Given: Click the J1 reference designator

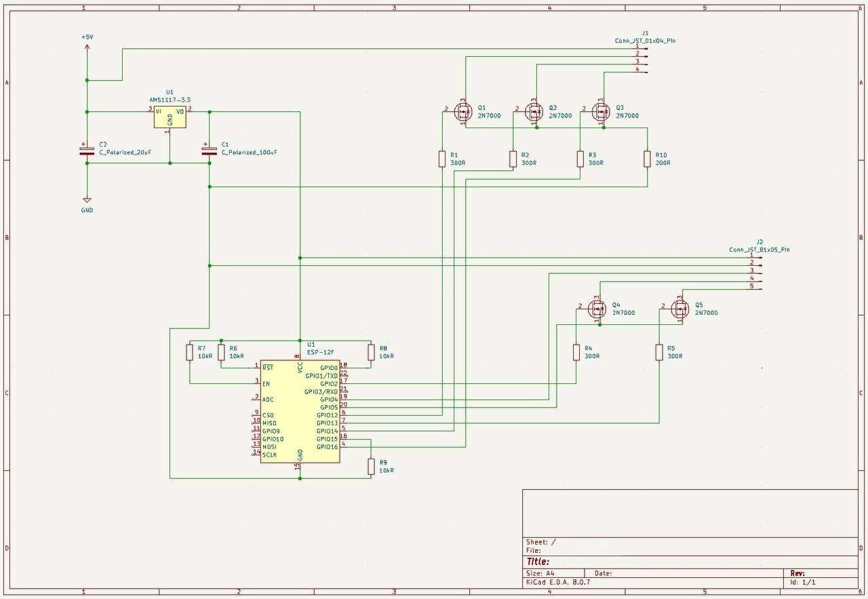Looking at the screenshot, I should (645, 33).
